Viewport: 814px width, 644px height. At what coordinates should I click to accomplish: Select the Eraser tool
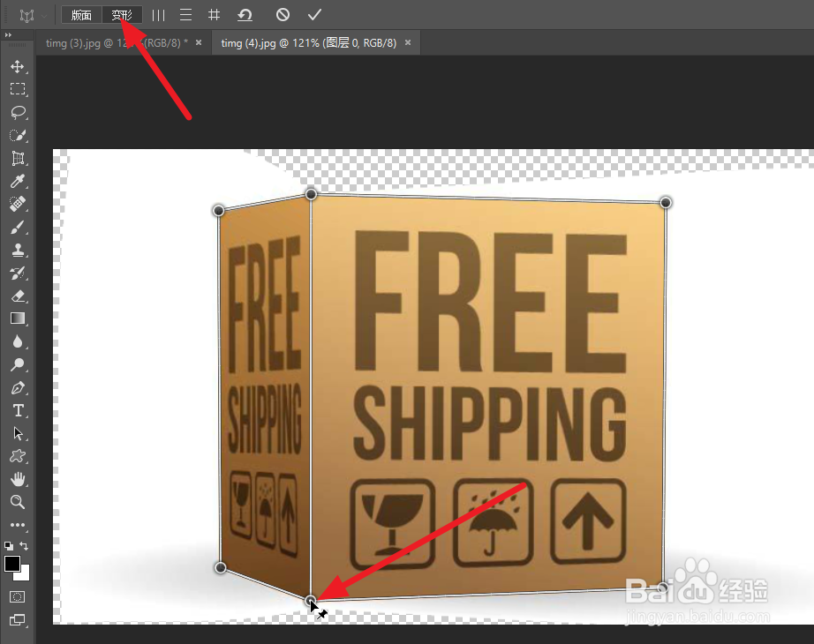tap(18, 296)
